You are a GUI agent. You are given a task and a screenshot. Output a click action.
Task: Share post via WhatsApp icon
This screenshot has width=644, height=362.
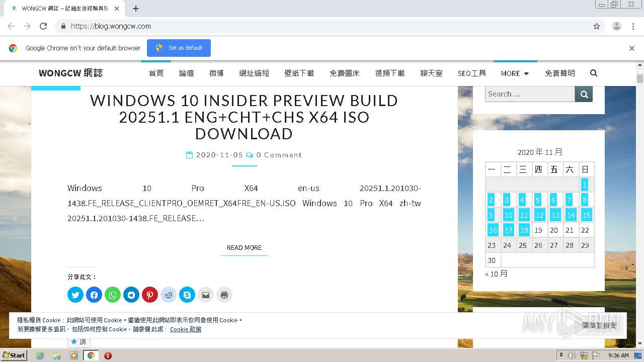pyautogui.click(x=113, y=295)
